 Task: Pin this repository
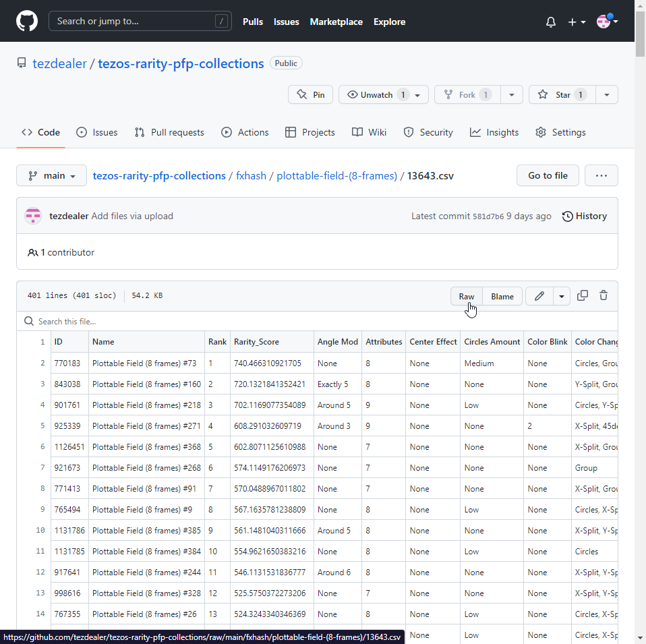pyautogui.click(x=310, y=95)
